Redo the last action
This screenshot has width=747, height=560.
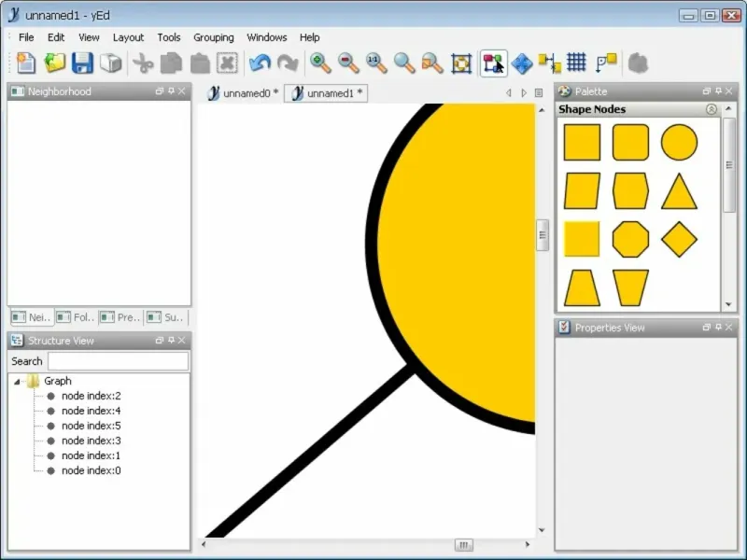[x=288, y=63]
